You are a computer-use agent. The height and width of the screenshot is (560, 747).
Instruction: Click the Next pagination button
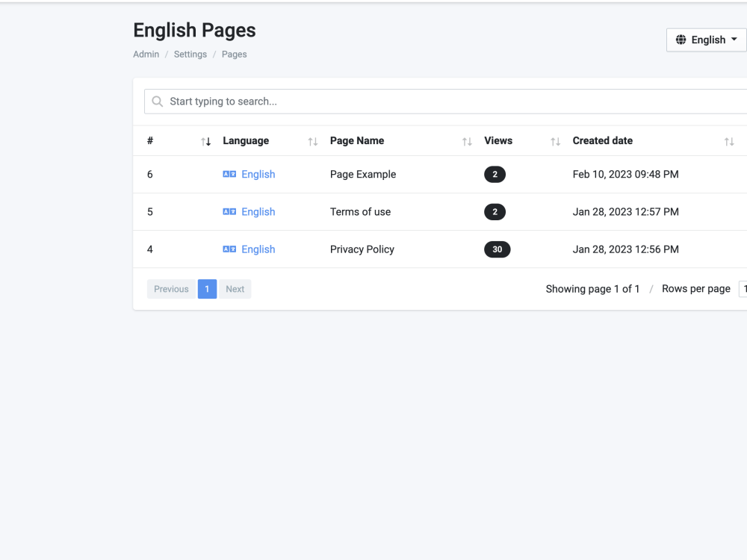coord(235,289)
